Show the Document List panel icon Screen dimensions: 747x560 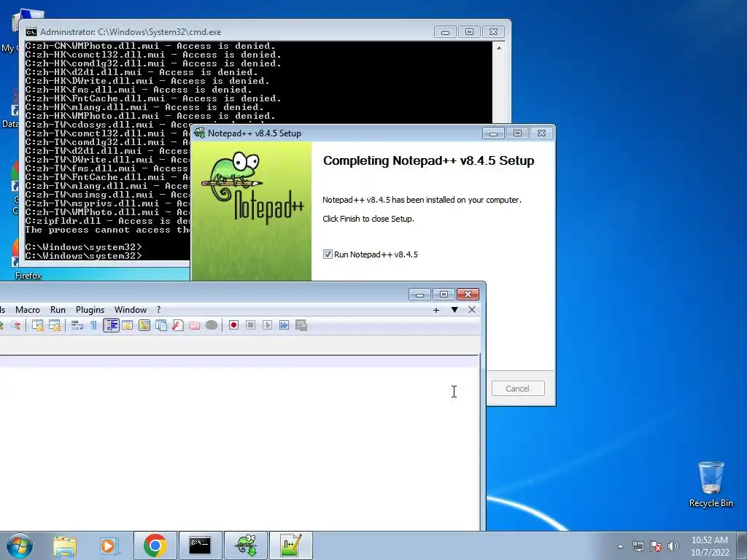(x=161, y=325)
